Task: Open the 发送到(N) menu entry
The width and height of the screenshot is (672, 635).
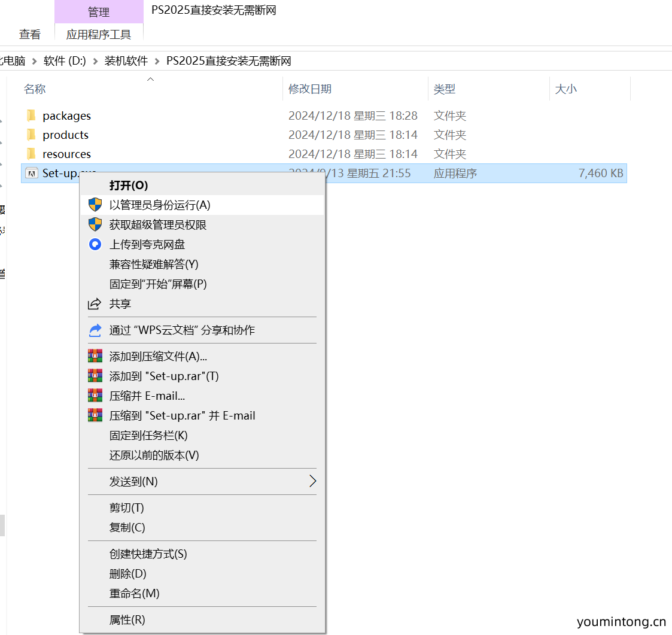Action: pyautogui.click(x=202, y=482)
